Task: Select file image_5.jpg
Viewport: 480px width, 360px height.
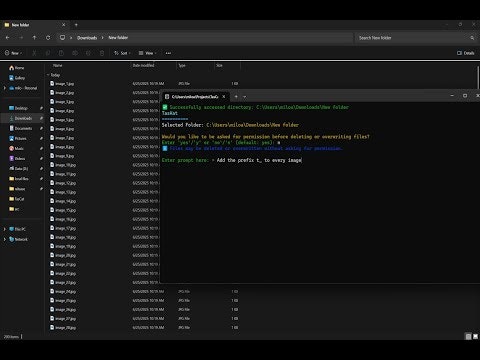Action: (62, 120)
